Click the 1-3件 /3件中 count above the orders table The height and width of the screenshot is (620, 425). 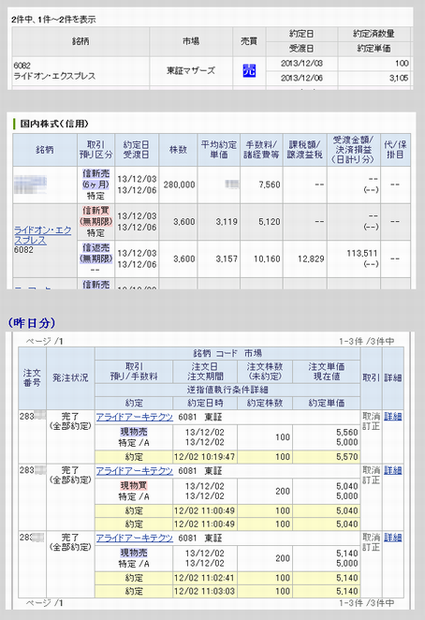click(366, 341)
